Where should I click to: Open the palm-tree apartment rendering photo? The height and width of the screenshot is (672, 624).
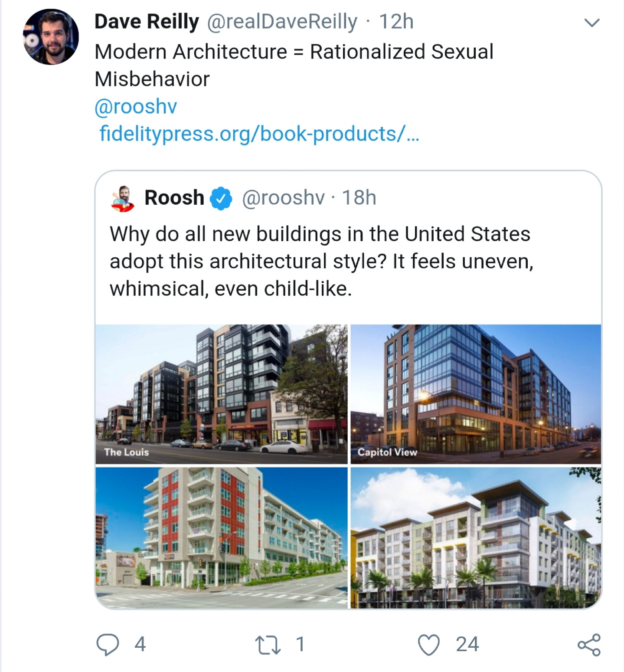coord(476,537)
